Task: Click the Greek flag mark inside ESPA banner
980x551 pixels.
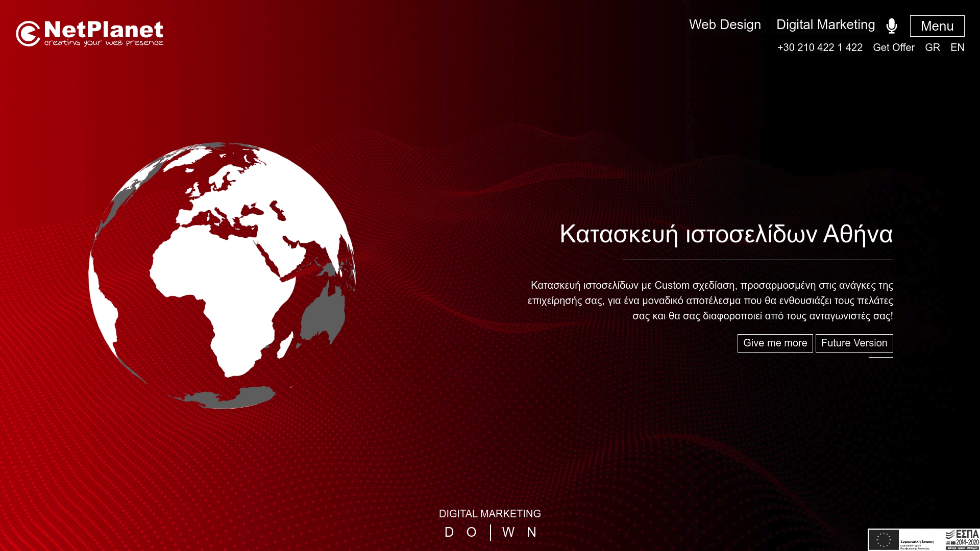Action: click(948, 542)
